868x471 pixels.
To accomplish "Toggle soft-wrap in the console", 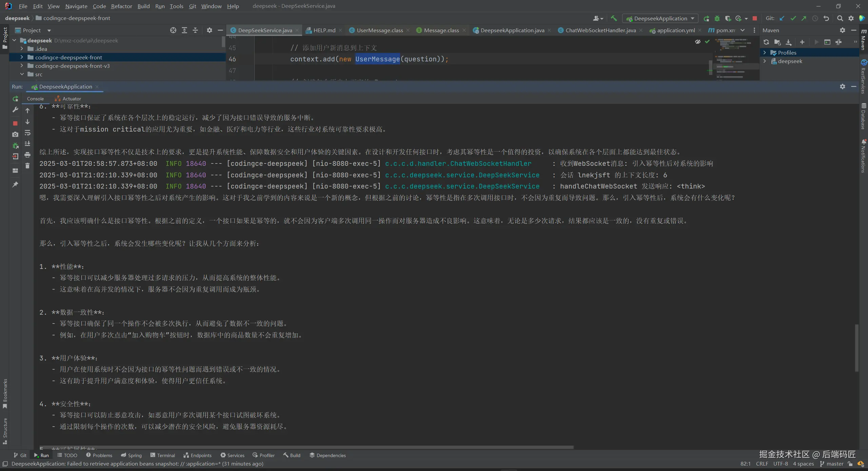I will coord(27,133).
